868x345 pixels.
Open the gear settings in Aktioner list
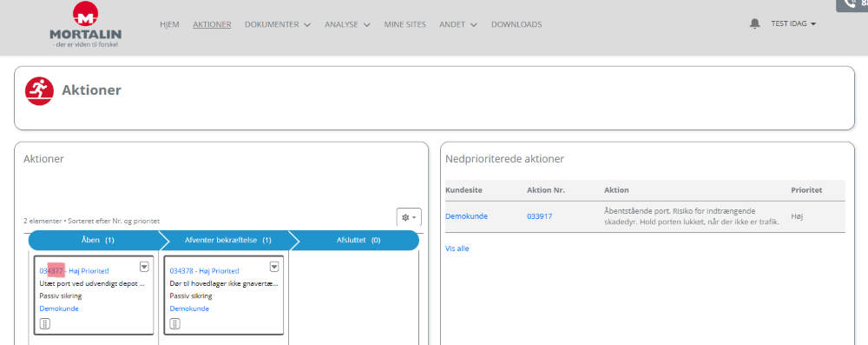coord(409,217)
